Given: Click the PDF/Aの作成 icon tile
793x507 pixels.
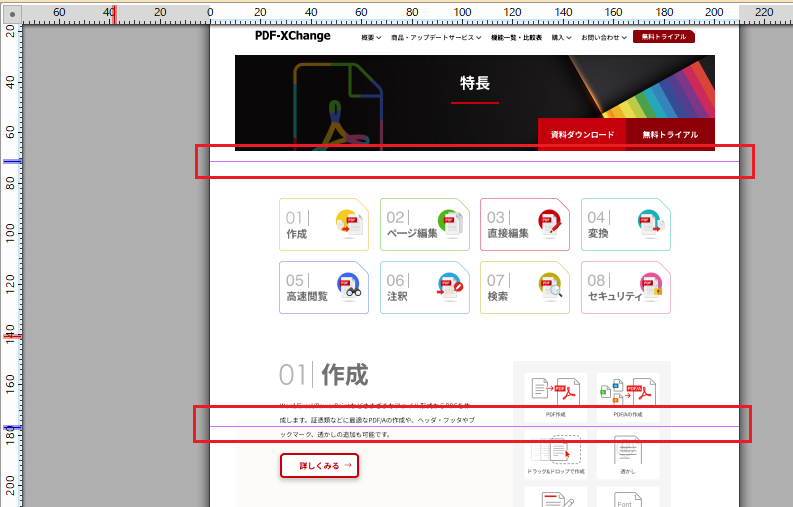Looking at the screenshot, I should [628, 397].
